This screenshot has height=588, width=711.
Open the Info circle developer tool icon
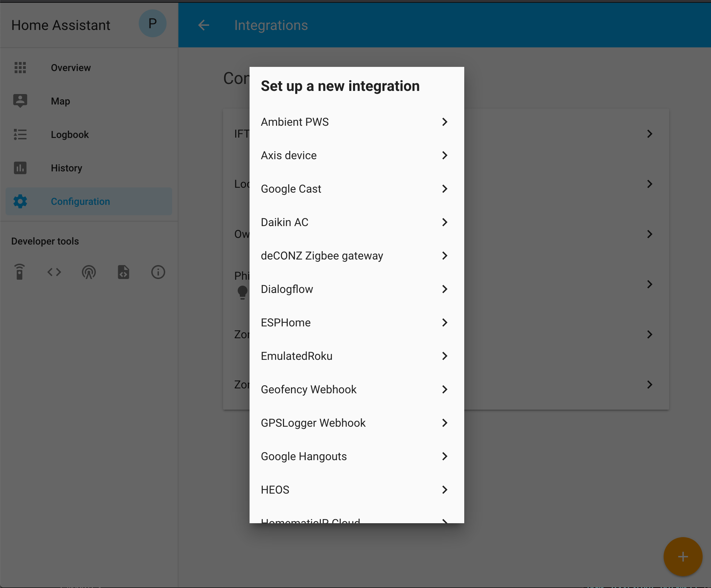(x=158, y=272)
